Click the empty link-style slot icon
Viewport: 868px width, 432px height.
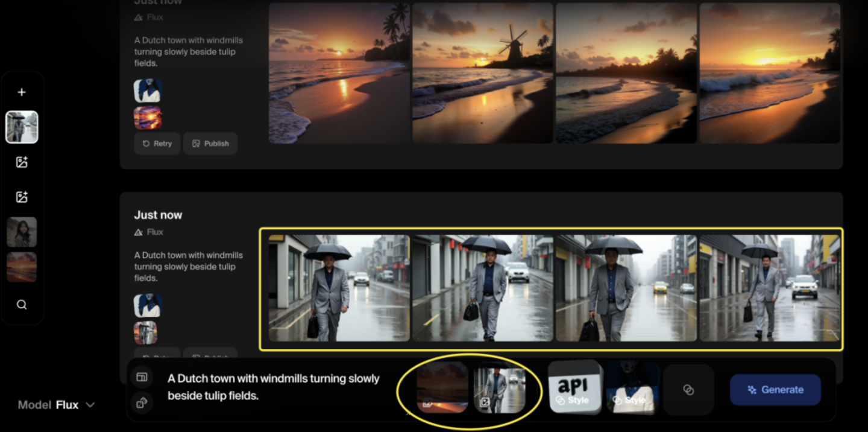[688, 390]
